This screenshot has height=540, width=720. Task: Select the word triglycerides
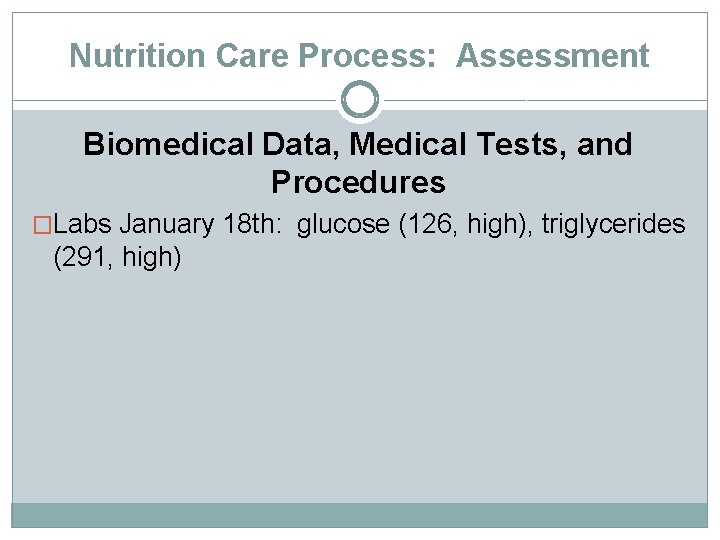click(x=613, y=225)
